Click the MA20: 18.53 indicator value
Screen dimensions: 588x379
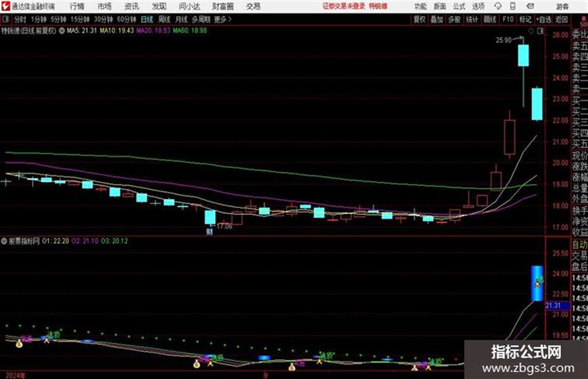tap(153, 30)
